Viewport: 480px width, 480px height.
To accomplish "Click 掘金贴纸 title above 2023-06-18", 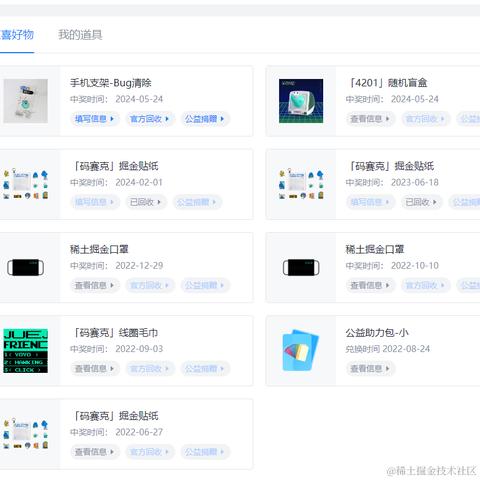I will (x=390, y=166).
